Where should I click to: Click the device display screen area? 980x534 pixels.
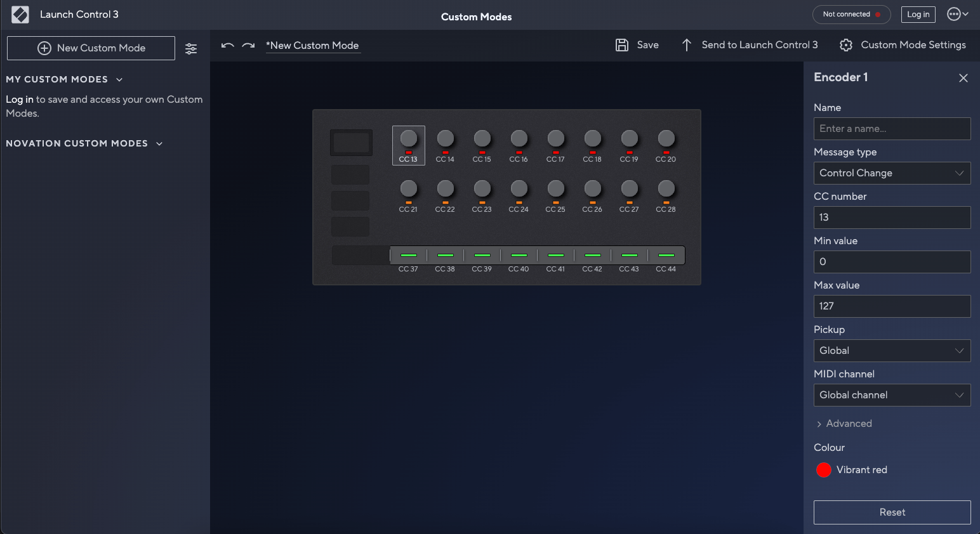pyautogui.click(x=351, y=143)
